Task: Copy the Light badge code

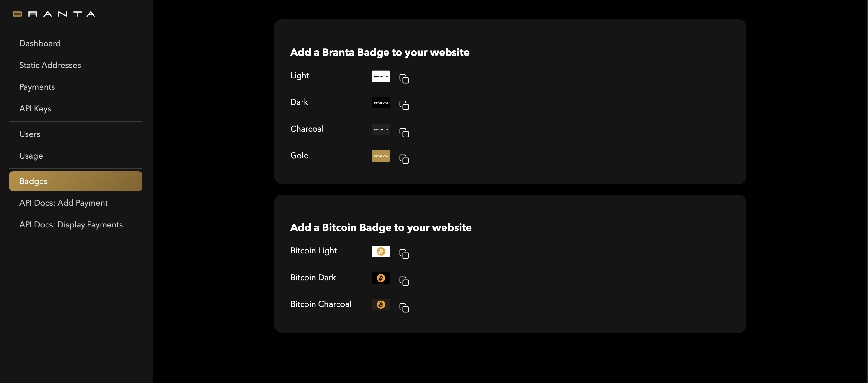Action: click(x=404, y=79)
